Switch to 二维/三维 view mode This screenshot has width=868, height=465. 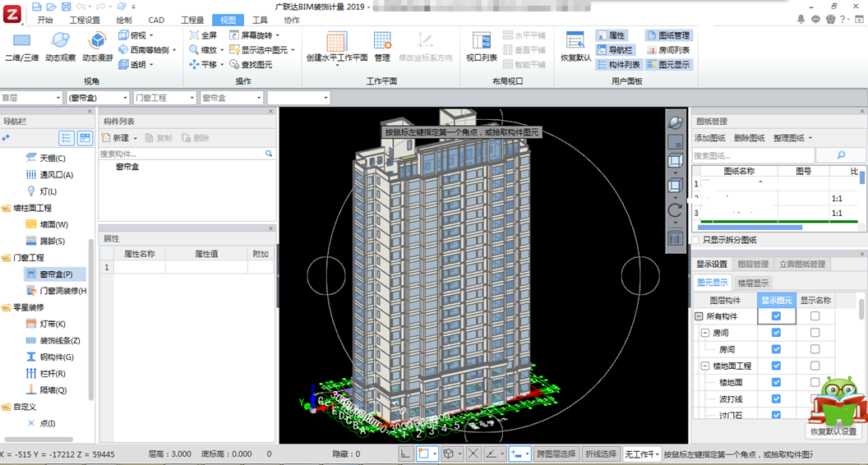21,47
